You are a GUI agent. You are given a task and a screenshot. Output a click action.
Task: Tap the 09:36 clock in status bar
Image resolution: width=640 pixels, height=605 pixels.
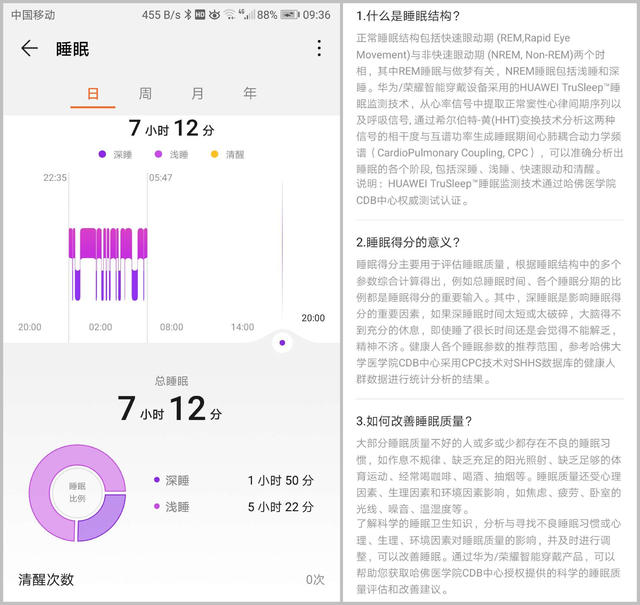tap(316, 15)
